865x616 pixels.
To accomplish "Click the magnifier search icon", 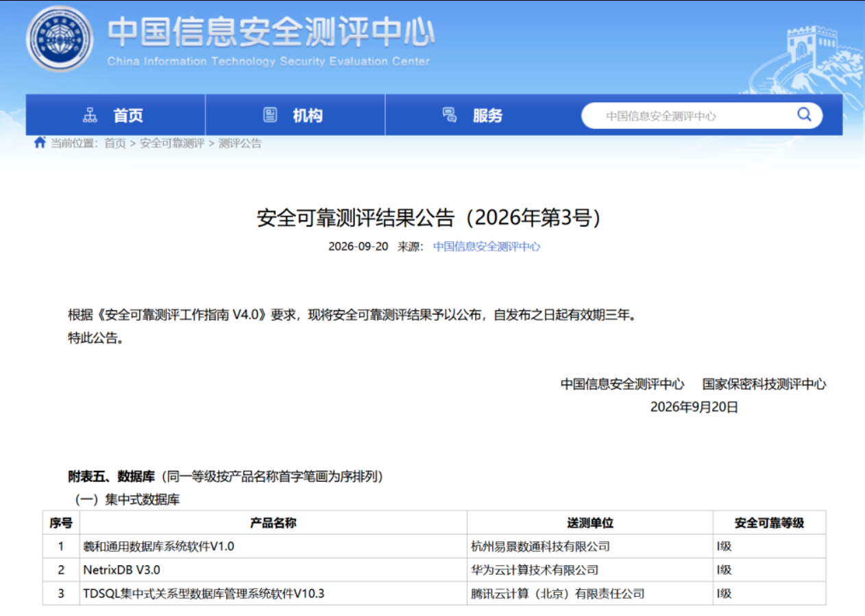I will [804, 114].
